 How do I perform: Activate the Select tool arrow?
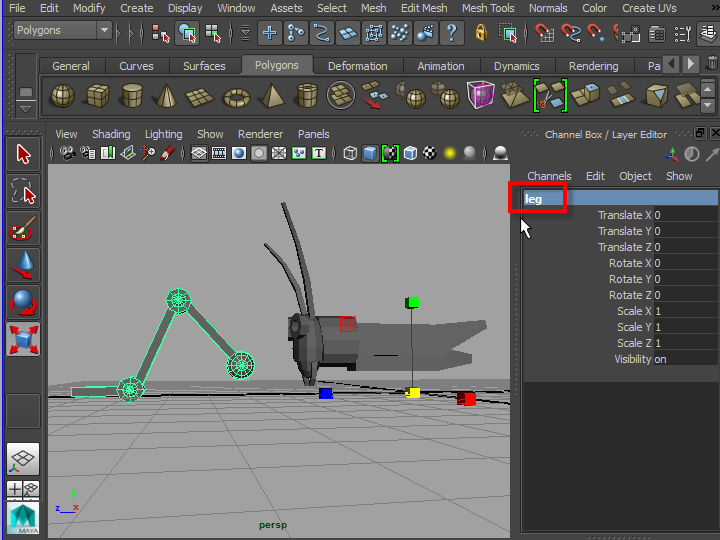(23, 154)
